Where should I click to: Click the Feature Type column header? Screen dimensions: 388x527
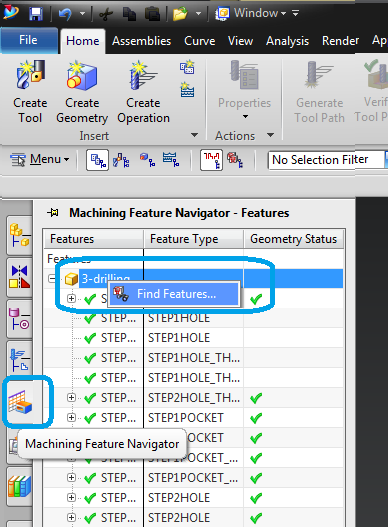[x=194, y=239]
